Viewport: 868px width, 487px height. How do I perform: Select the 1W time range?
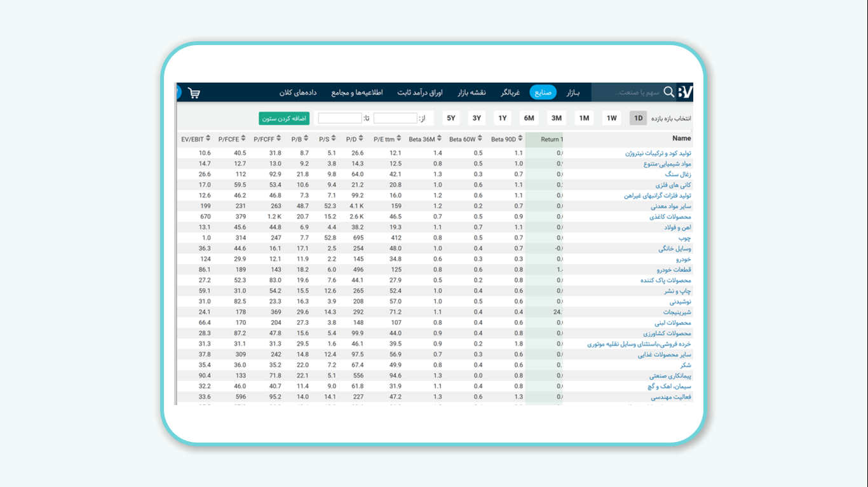click(x=611, y=118)
